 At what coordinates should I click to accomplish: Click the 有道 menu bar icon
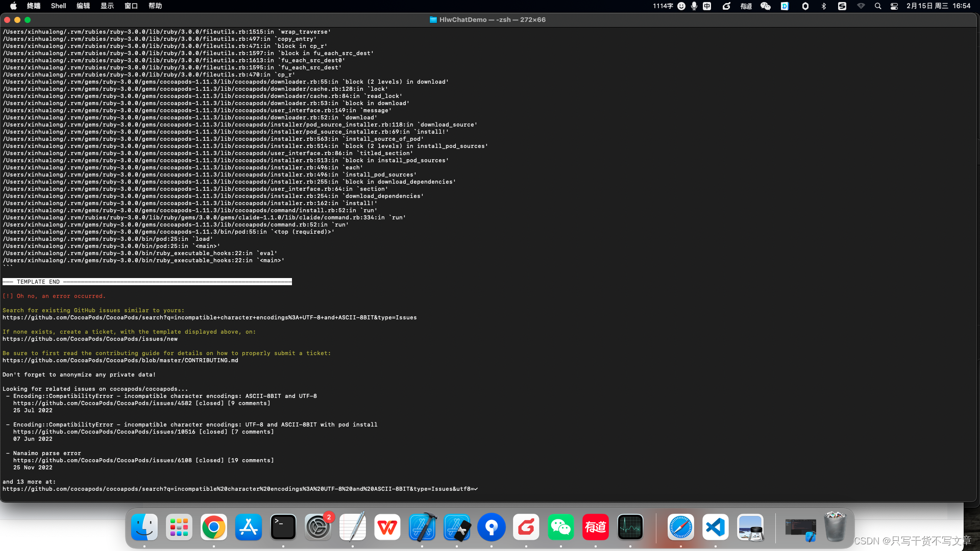coord(746,6)
